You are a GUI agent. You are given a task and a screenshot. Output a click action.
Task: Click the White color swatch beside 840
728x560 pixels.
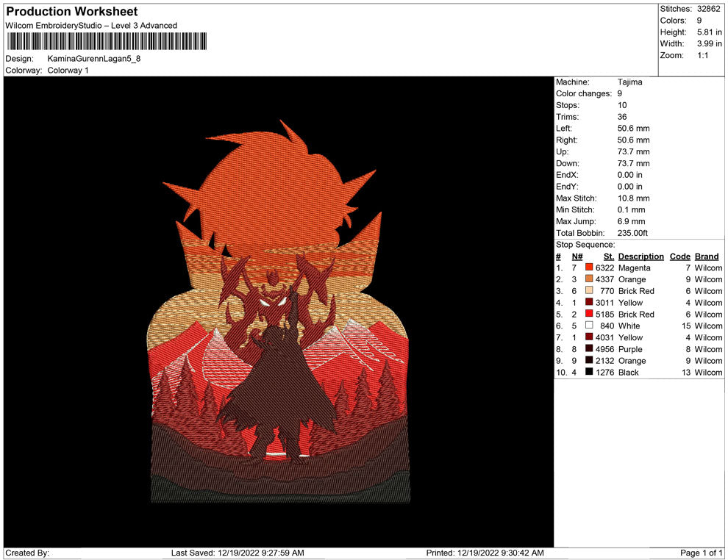(x=589, y=326)
